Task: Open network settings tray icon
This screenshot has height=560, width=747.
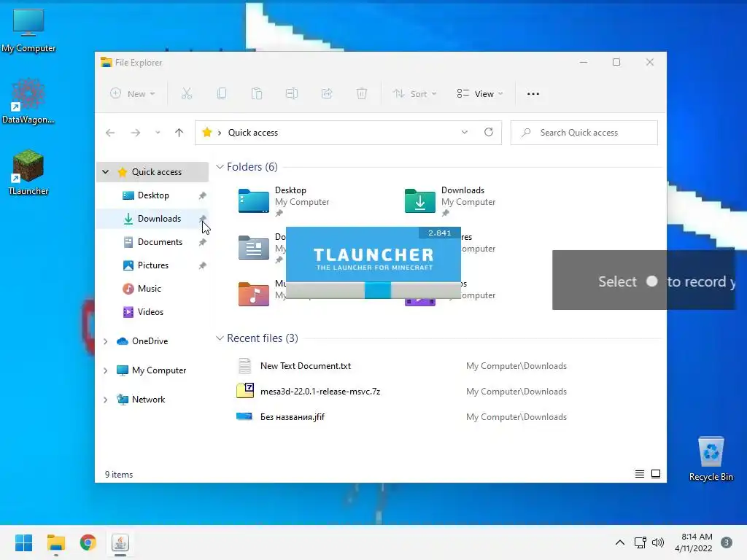Action: 640,542
